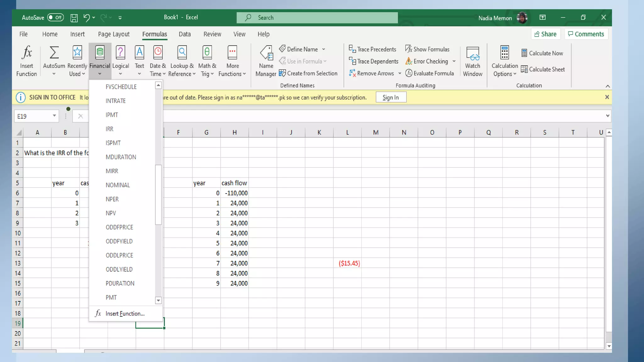
Task: Open the Watch Window icon
Action: pos(473,53)
